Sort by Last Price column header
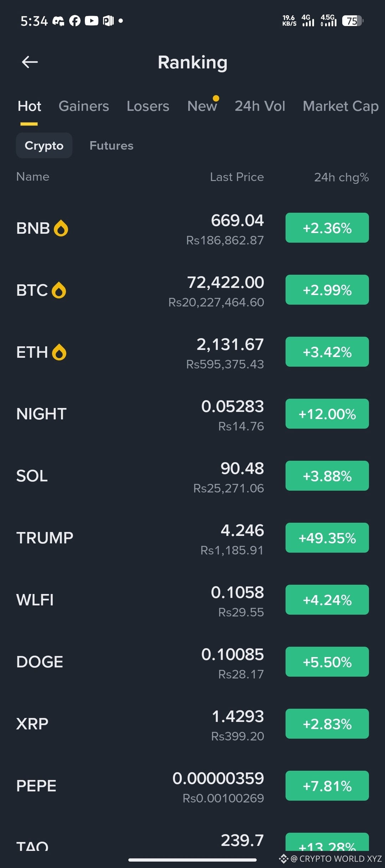Viewport: 385px width, 868px height. [x=237, y=177]
